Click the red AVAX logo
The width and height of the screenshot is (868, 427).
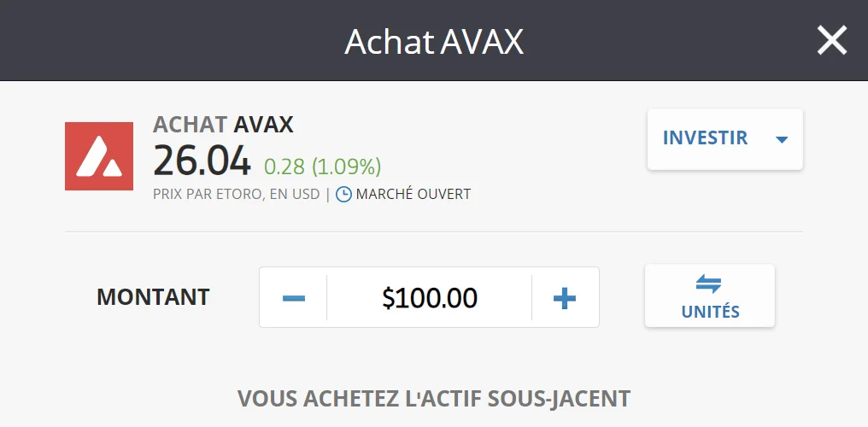point(99,156)
